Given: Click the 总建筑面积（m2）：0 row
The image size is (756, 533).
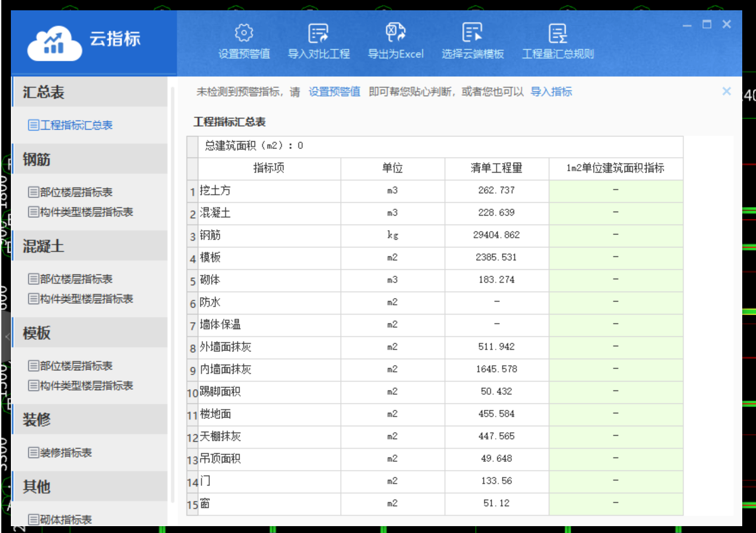Looking at the screenshot, I should coord(441,146).
